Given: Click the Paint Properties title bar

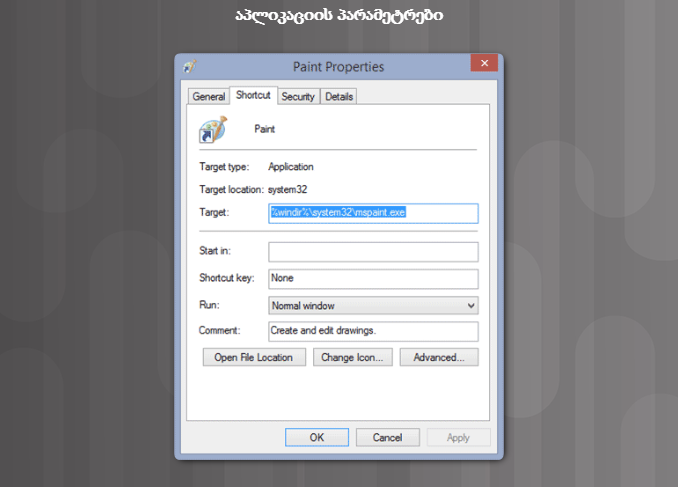Looking at the screenshot, I should pos(338,66).
